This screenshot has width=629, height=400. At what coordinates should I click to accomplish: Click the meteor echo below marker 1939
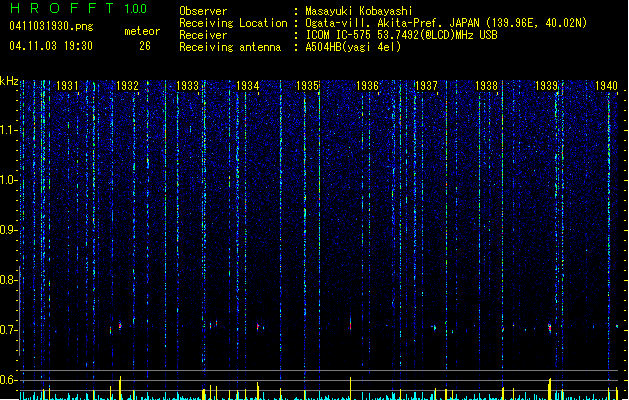pos(550,327)
